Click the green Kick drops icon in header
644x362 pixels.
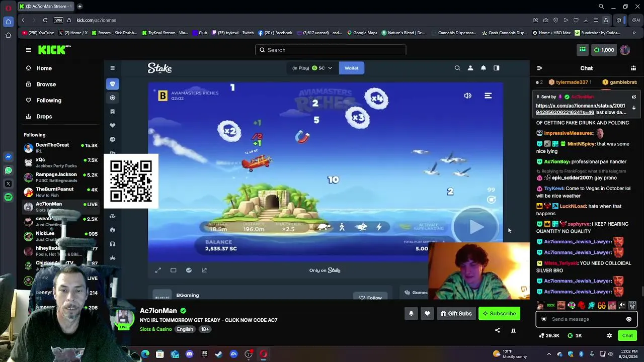583,50
